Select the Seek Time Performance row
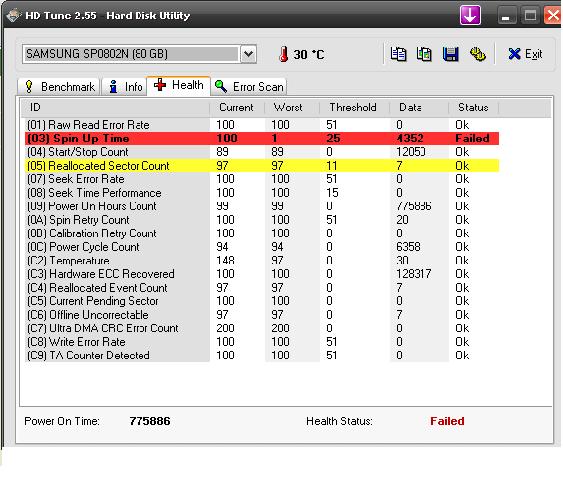Viewport: 563px width, 481px height. pos(262,193)
